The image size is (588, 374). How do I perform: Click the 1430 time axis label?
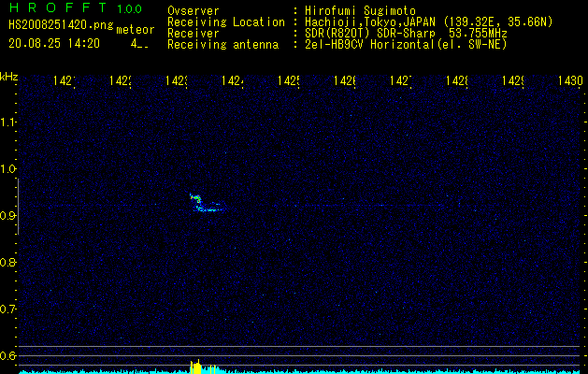[570, 80]
